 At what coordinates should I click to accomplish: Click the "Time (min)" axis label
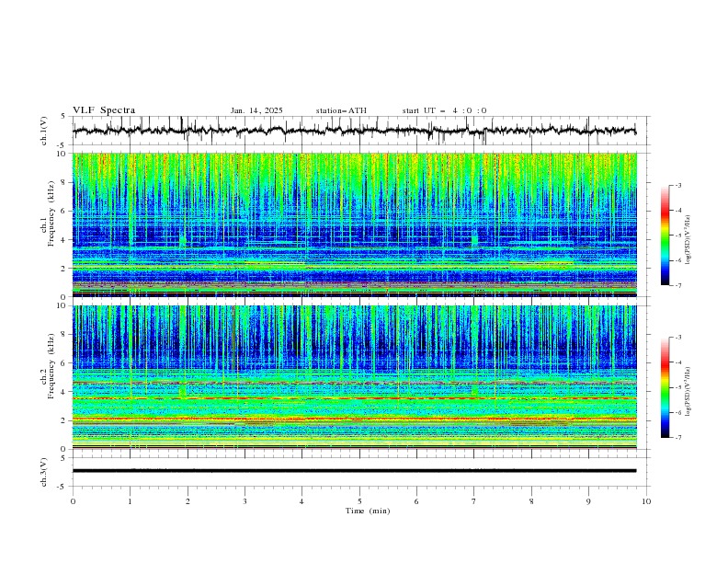coord(368,511)
